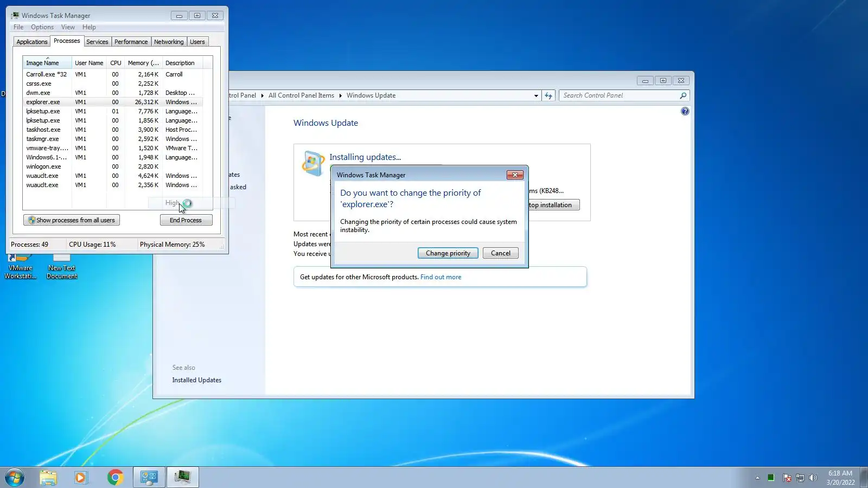The image size is (868, 488).
Task: Open the network tray icon
Action: pyautogui.click(x=800, y=478)
